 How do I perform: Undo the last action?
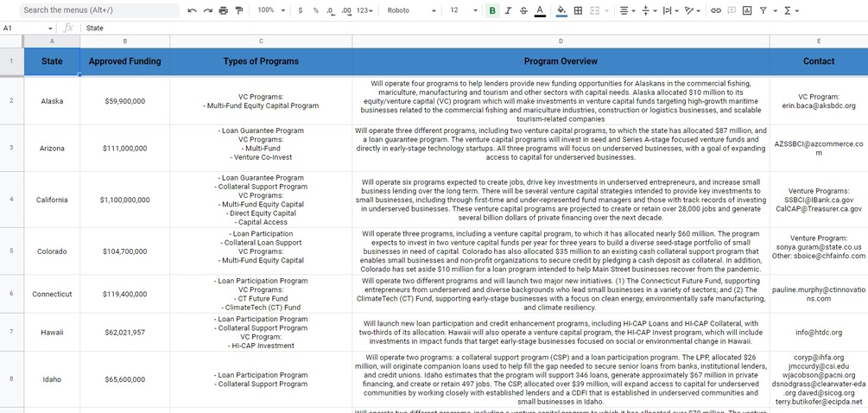[192, 10]
